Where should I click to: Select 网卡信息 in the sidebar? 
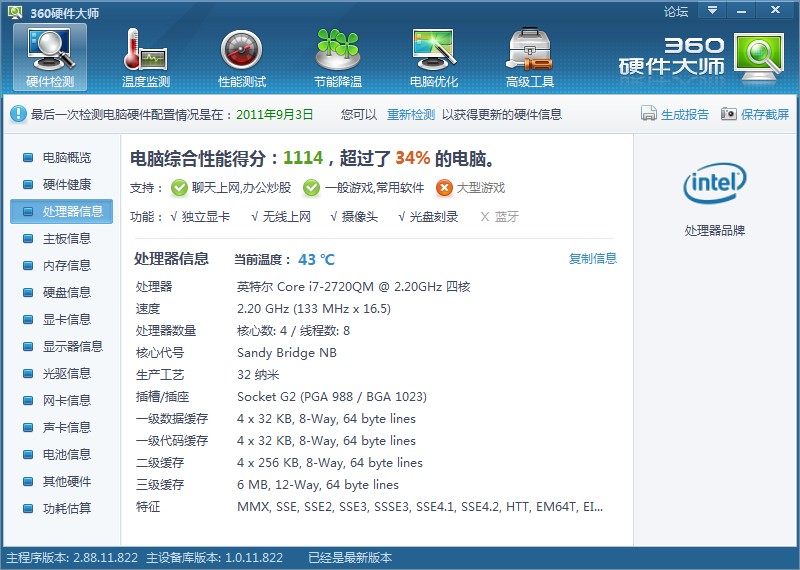tap(61, 401)
